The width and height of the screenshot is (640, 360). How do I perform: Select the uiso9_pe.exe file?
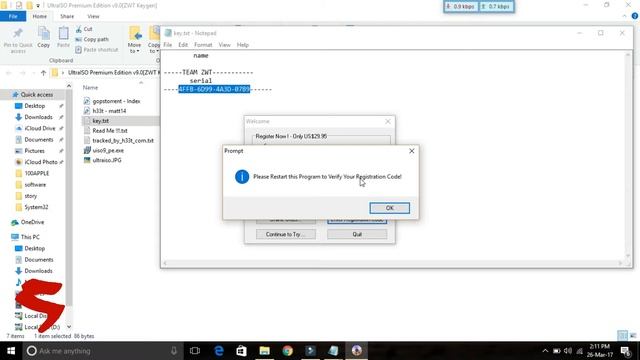pyautogui.click(x=108, y=150)
